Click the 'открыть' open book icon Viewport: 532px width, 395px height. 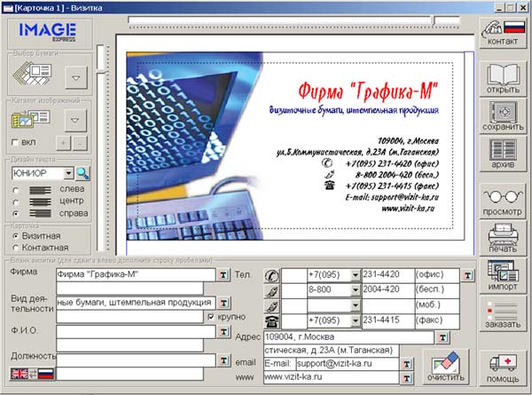click(503, 76)
